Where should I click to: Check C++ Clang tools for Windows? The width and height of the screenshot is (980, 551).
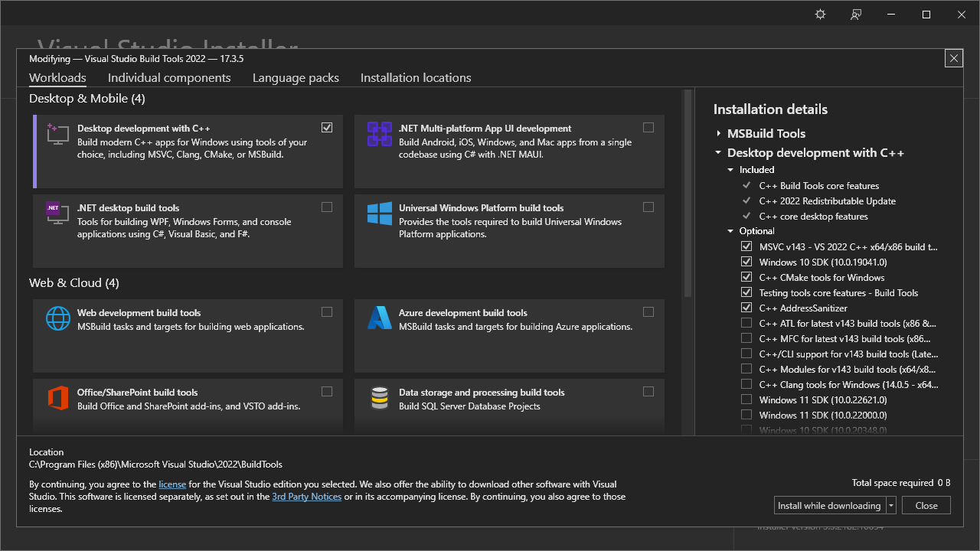click(x=746, y=384)
